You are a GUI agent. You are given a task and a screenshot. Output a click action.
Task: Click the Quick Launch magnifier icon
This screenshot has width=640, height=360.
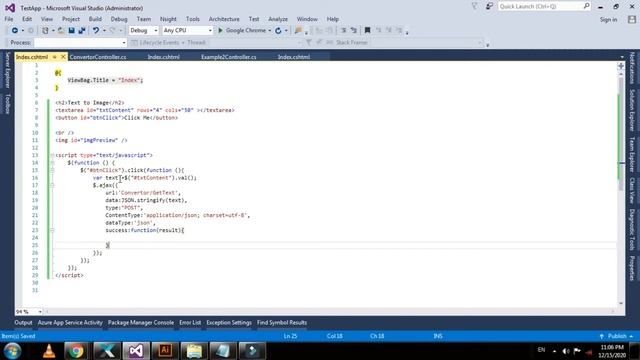click(x=586, y=6)
